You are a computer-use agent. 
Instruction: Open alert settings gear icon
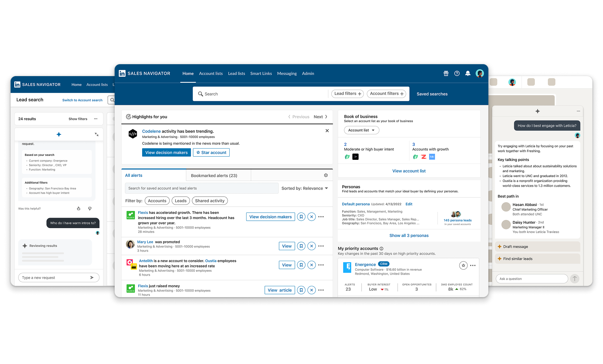[x=326, y=175]
